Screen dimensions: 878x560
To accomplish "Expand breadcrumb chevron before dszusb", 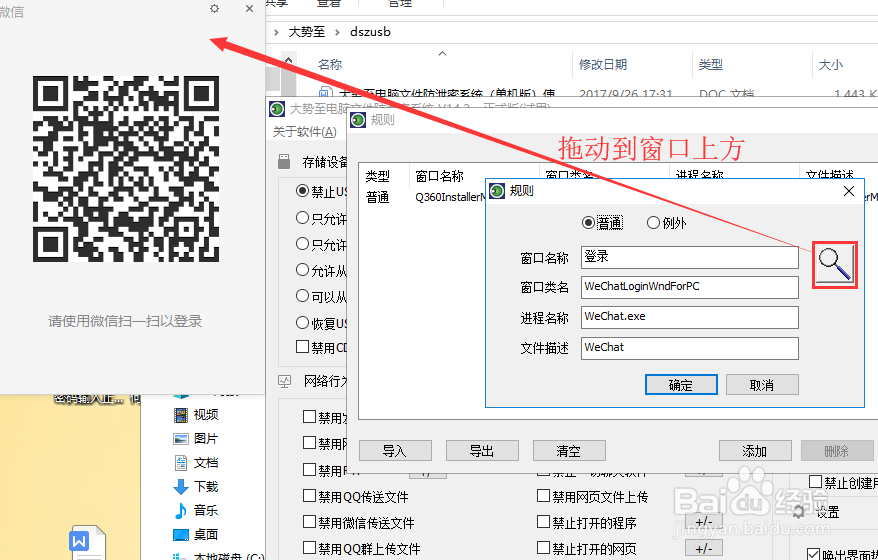I will (337, 32).
